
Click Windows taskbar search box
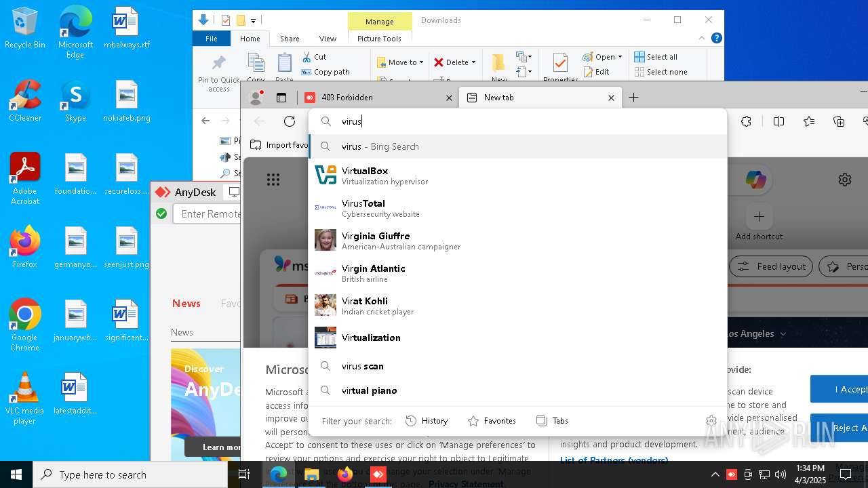(x=130, y=474)
